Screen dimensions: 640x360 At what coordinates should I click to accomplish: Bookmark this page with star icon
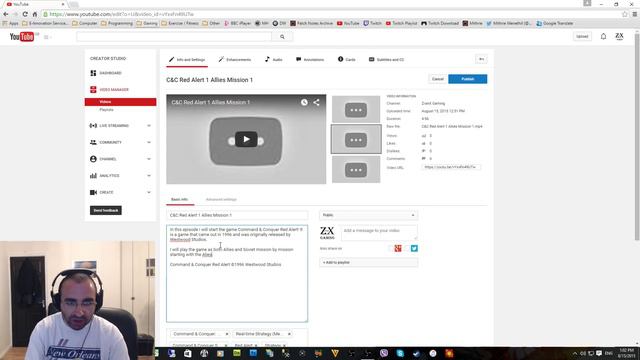coord(624,14)
